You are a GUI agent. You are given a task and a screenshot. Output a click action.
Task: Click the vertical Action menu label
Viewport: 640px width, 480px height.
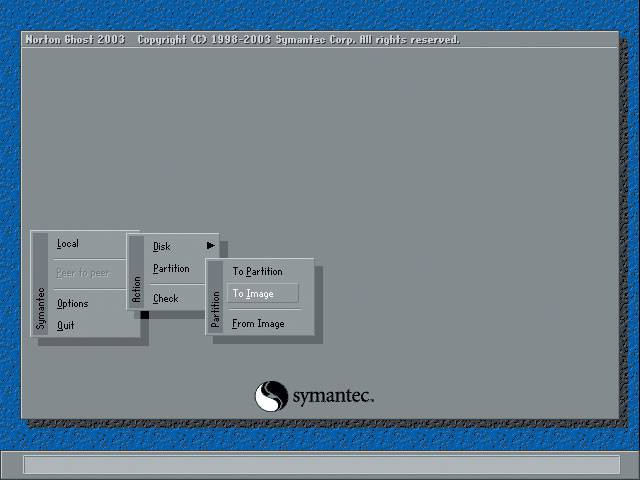(x=137, y=289)
